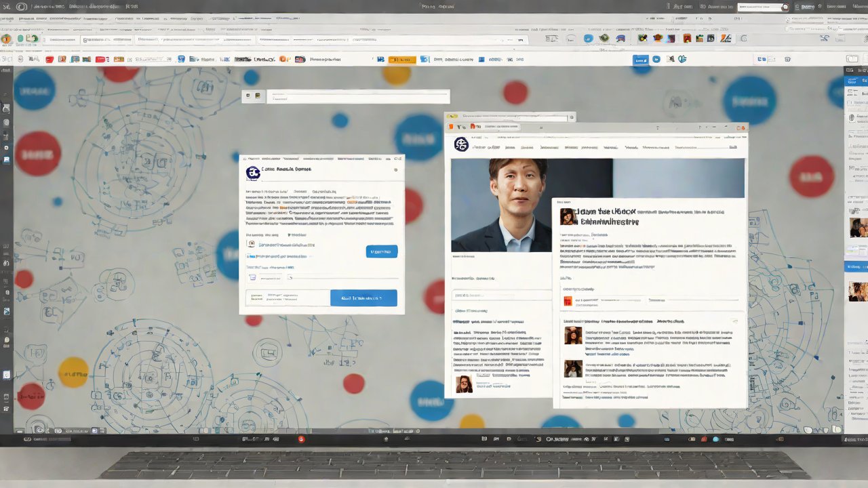Click the blue icon at the bookmarks bar's right end
The image size is (868, 488).
[641, 60]
